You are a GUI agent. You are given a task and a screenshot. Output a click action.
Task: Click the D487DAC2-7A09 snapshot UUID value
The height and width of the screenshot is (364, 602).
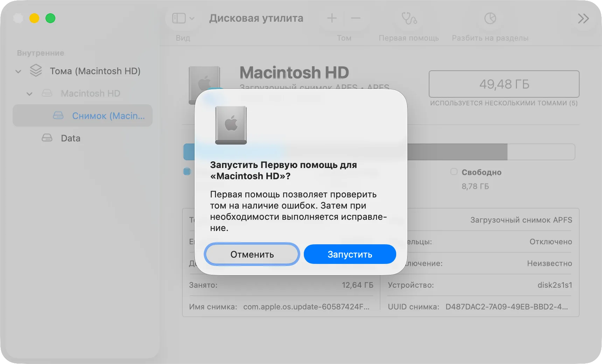click(506, 307)
